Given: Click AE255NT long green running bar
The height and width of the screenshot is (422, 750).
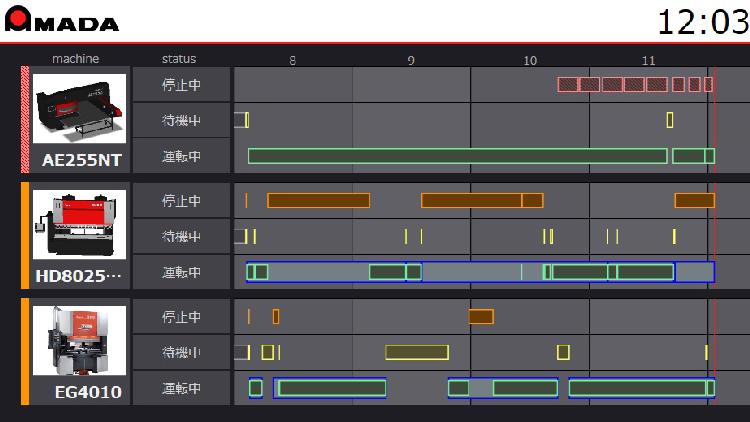Looking at the screenshot, I should (x=458, y=156).
